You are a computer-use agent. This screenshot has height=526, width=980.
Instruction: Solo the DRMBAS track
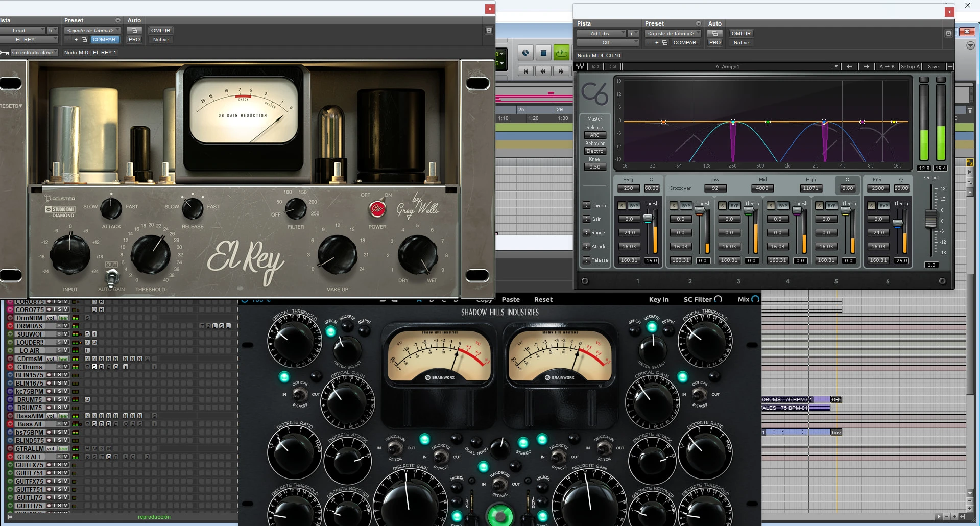click(x=59, y=326)
